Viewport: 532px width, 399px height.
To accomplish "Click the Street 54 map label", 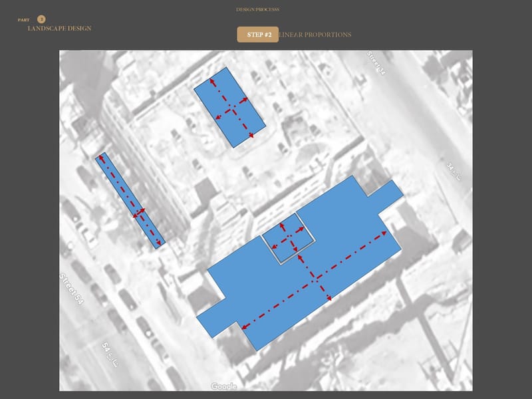I will pyautogui.click(x=70, y=286).
